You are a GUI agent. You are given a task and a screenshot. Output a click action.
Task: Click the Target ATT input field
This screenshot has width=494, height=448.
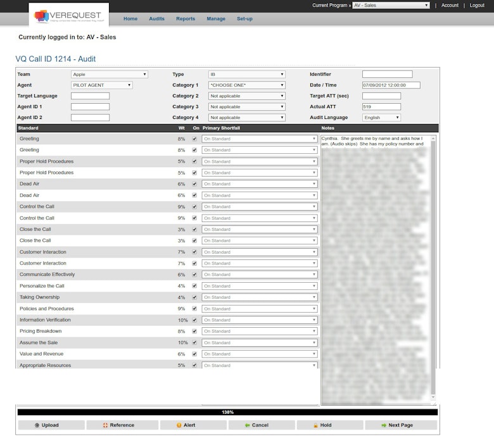381,96
